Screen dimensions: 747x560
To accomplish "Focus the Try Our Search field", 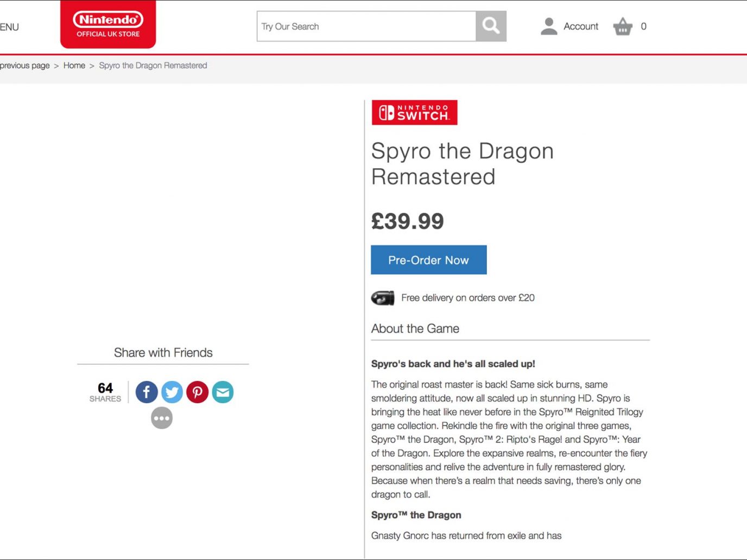I will pos(366,26).
